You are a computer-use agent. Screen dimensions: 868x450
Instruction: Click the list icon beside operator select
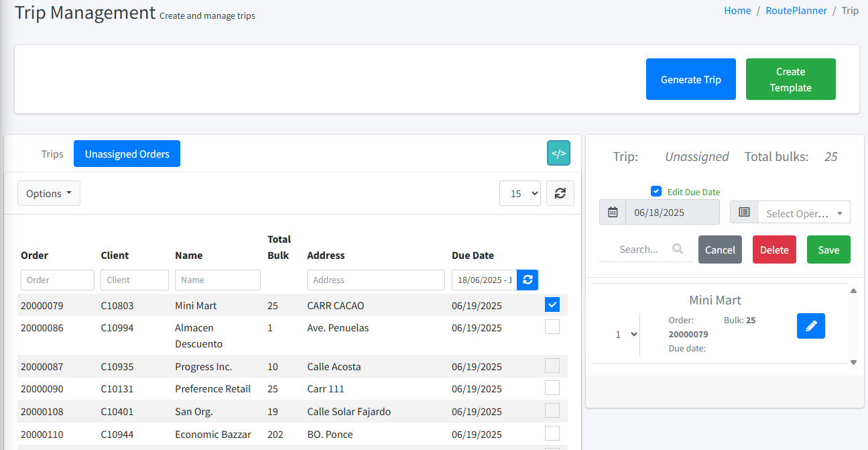click(x=744, y=212)
